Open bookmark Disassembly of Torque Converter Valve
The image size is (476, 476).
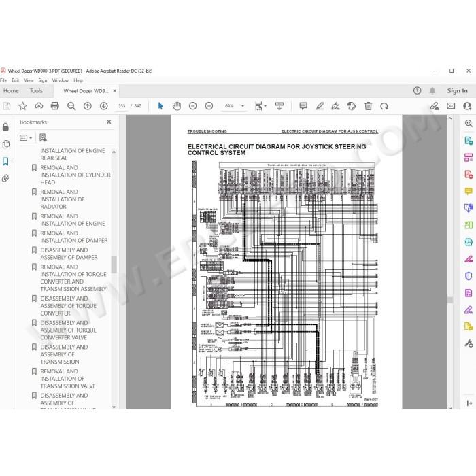pyautogui.click(x=68, y=330)
